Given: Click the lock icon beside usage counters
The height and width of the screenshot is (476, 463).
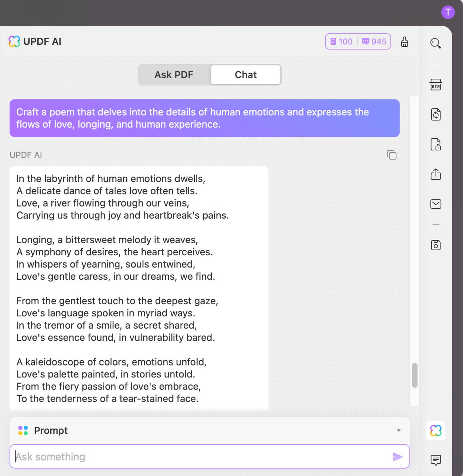Looking at the screenshot, I should (404, 42).
